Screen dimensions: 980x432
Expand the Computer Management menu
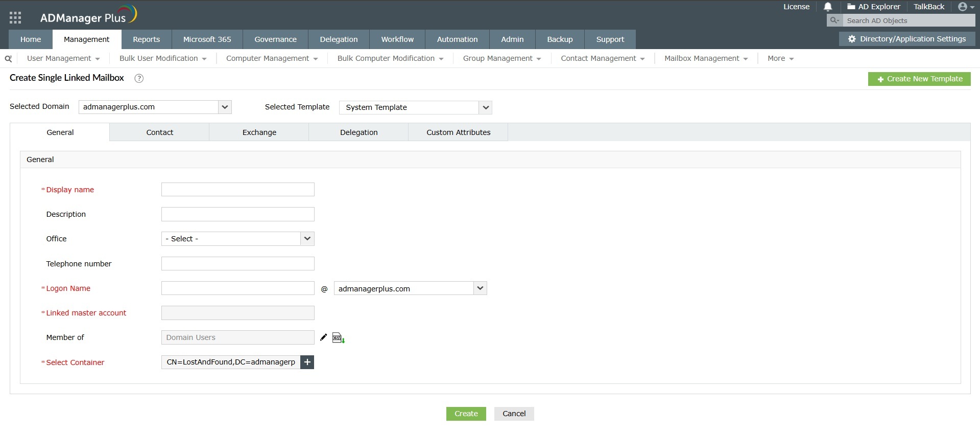coord(272,58)
